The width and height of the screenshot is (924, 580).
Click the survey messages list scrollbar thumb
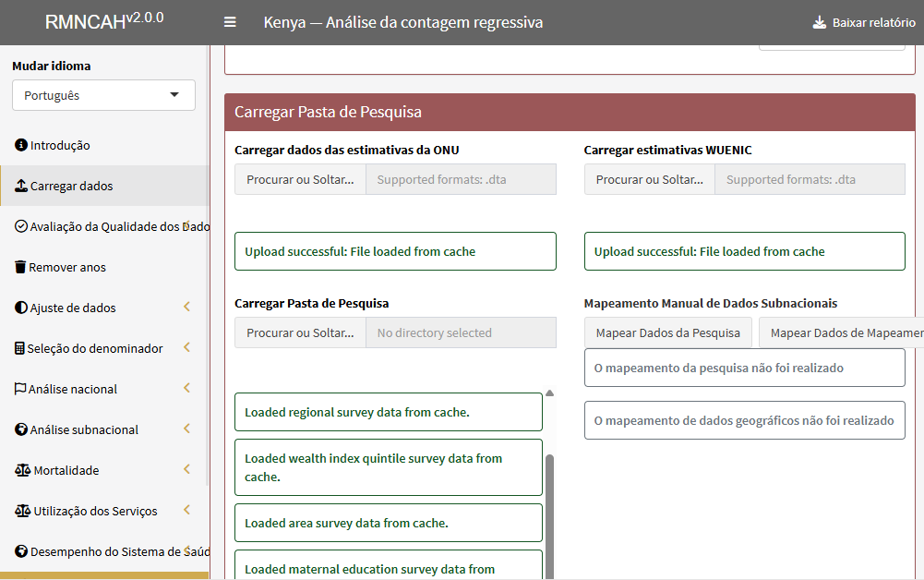[x=550, y=516]
